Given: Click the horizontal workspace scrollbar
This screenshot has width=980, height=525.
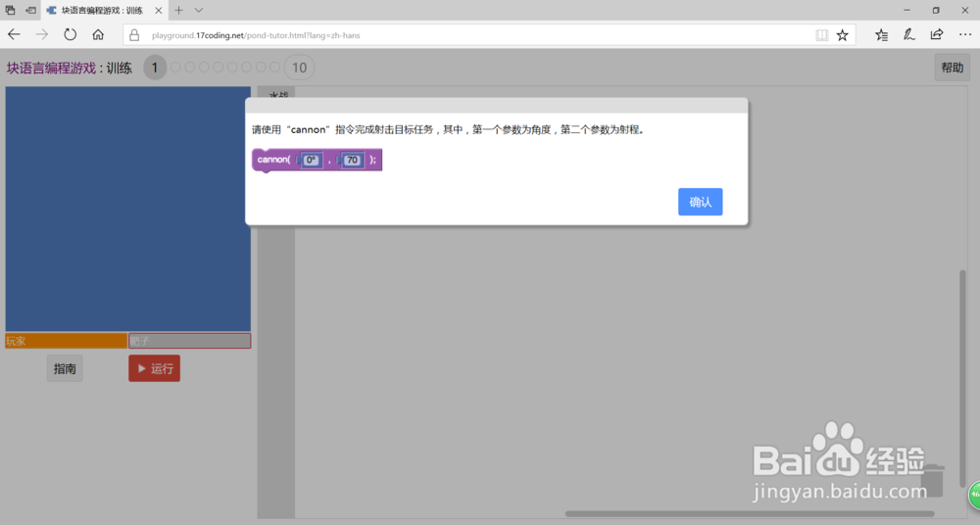Looking at the screenshot, I should (750, 514).
